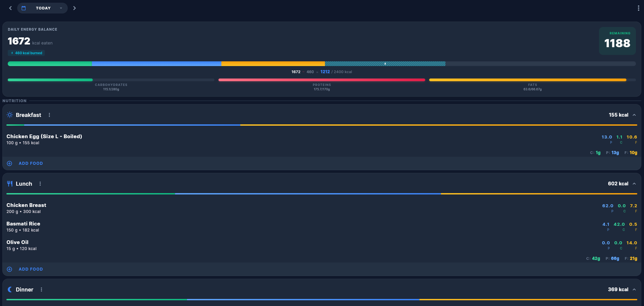Viewport: 644px width, 306px height.
Task: Click the sun icon next to Breakfast
Action: (10, 115)
